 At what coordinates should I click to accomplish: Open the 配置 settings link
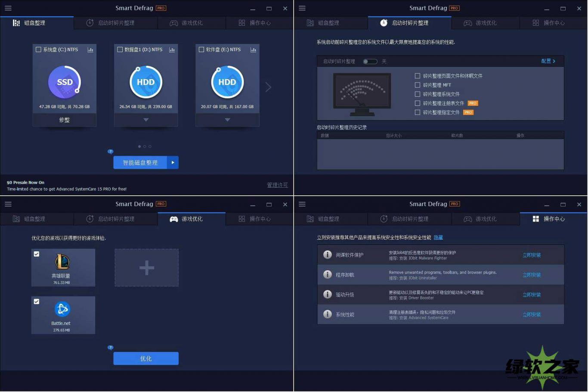tap(548, 61)
